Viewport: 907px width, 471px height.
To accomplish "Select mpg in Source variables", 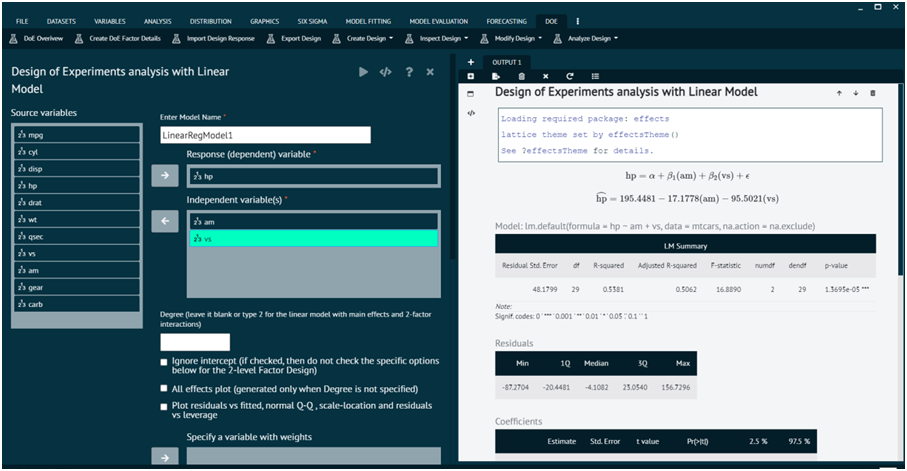I will pos(77,135).
